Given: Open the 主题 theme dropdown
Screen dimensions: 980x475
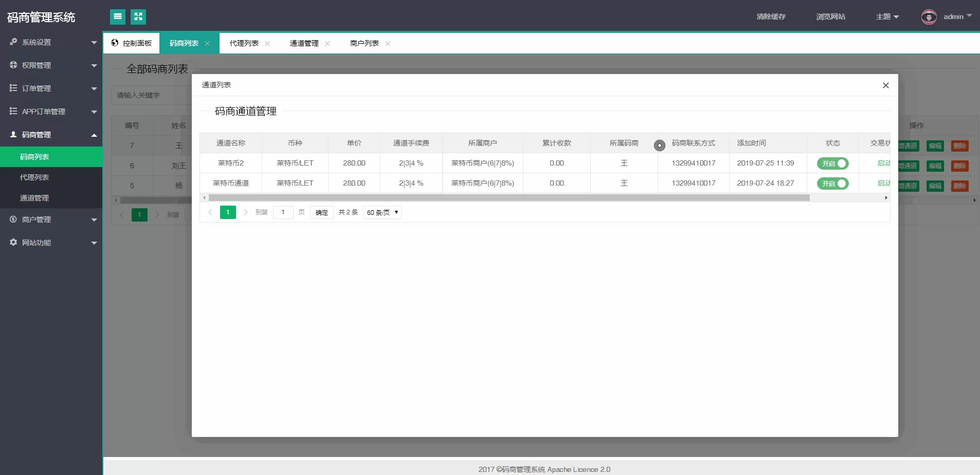Looking at the screenshot, I should [x=886, y=16].
